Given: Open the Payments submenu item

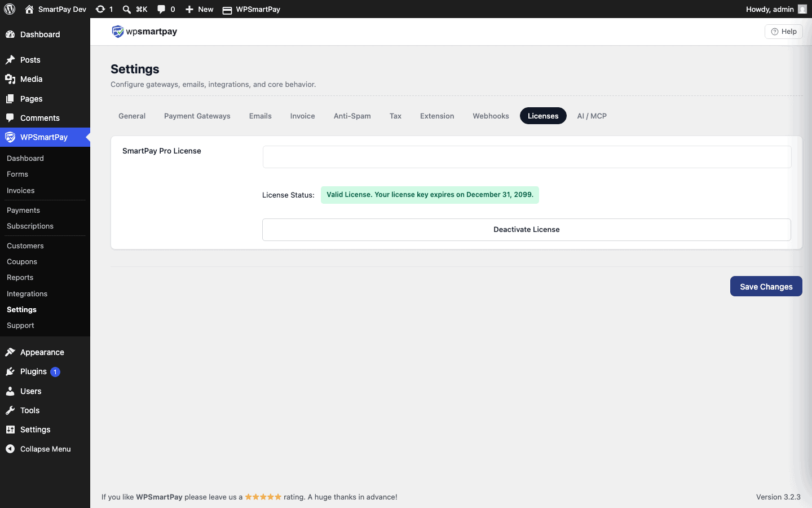Looking at the screenshot, I should click(x=24, y=211).
